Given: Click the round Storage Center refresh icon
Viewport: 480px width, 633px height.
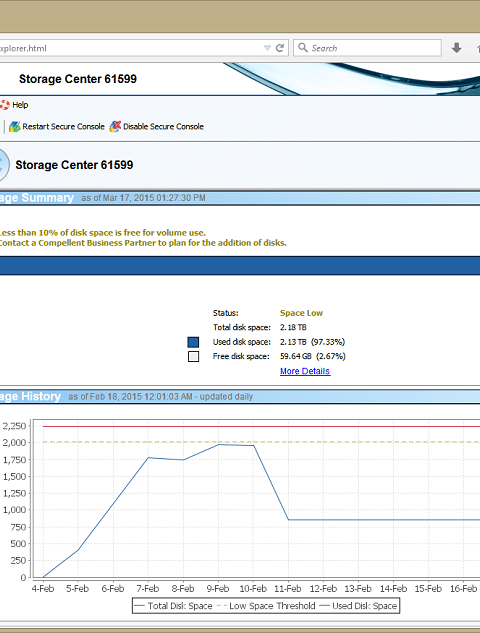Looking at the screenshot, I should coord(3,165).
